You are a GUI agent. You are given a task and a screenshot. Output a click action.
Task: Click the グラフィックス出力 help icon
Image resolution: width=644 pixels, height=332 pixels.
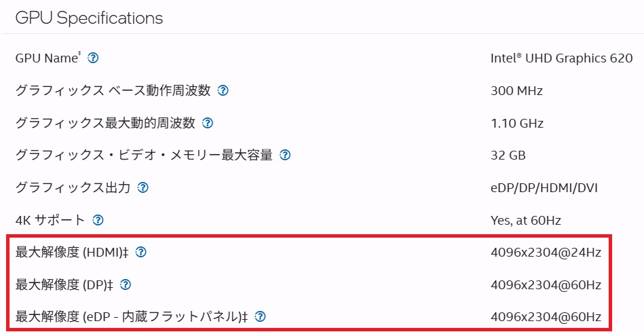pyautogui.click(x=143, y=188)
